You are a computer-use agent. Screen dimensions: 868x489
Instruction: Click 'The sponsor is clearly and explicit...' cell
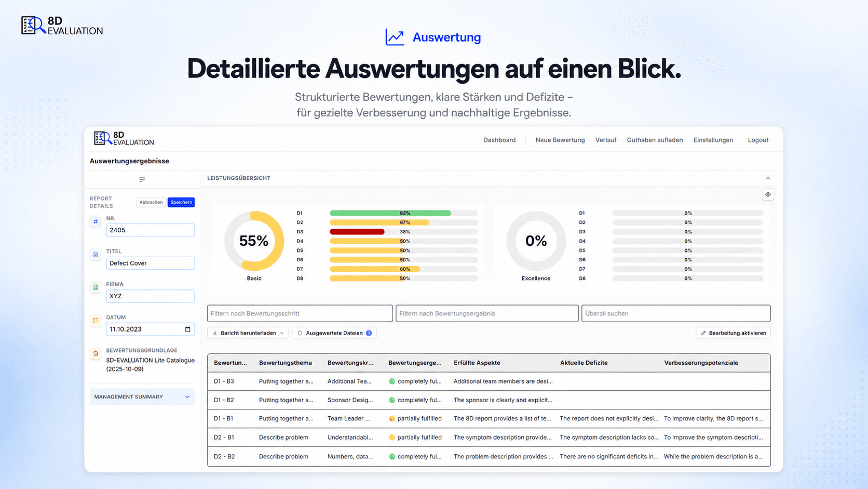click(x=503, y=400)
